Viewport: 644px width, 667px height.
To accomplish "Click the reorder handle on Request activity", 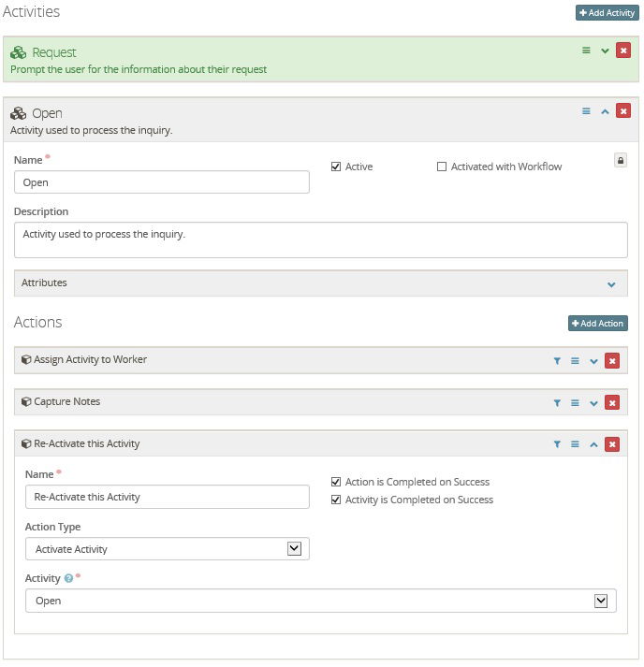I will 587,51.
